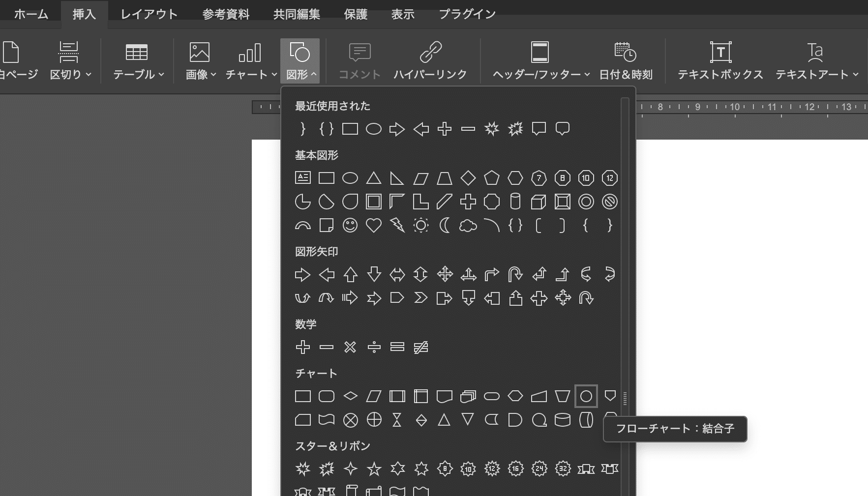868x496 pixels.
Task: Open the テーブル dropdown
Action: (x=138, y=61)
